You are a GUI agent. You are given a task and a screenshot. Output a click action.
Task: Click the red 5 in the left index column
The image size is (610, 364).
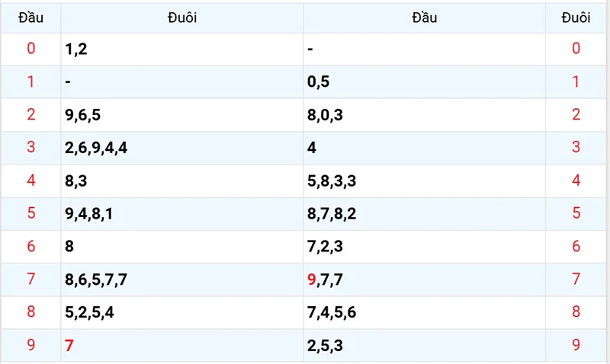[30, 214]
